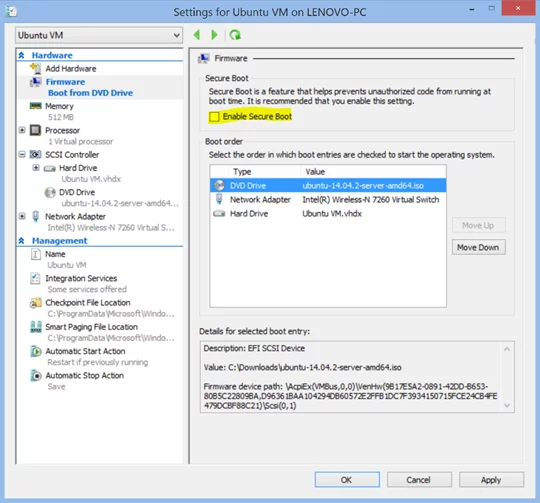540x503 pixels.
Task: Click the Processor icon
Action: (x=35, y=130)
